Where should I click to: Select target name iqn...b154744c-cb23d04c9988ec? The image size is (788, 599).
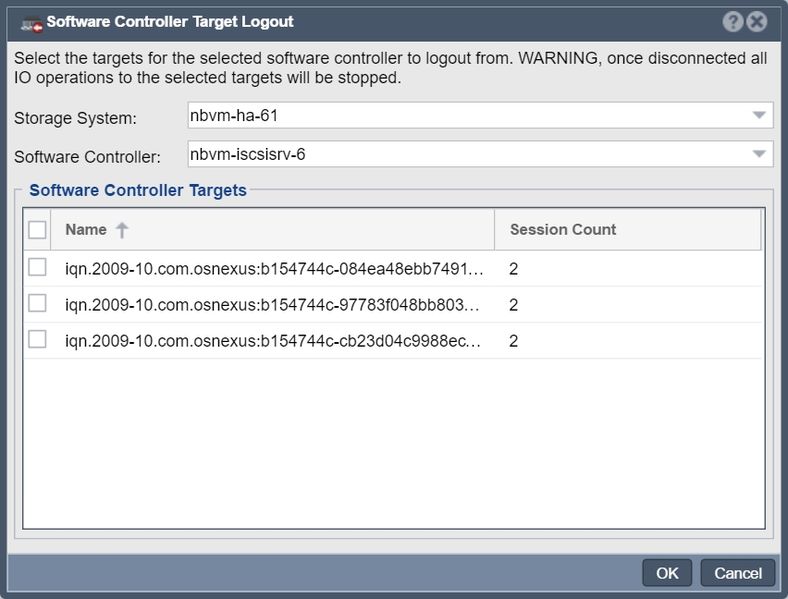[272, 341]
